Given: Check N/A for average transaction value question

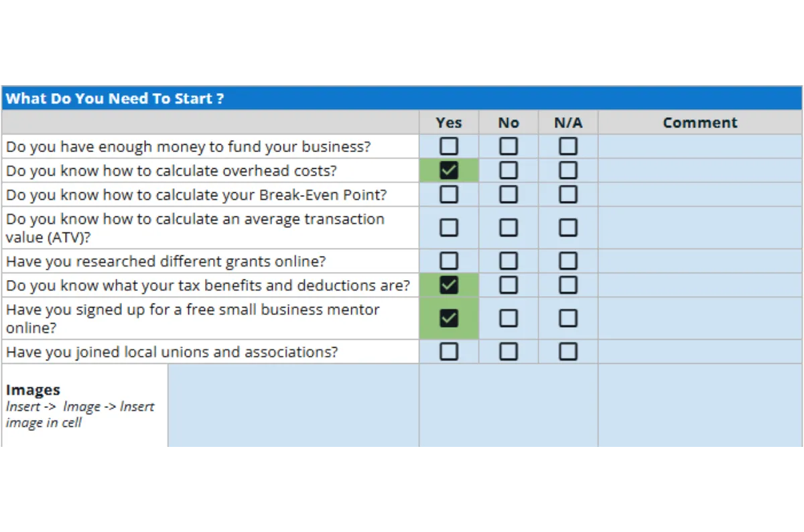Looking at the screenshot, I should click(567, 227).
